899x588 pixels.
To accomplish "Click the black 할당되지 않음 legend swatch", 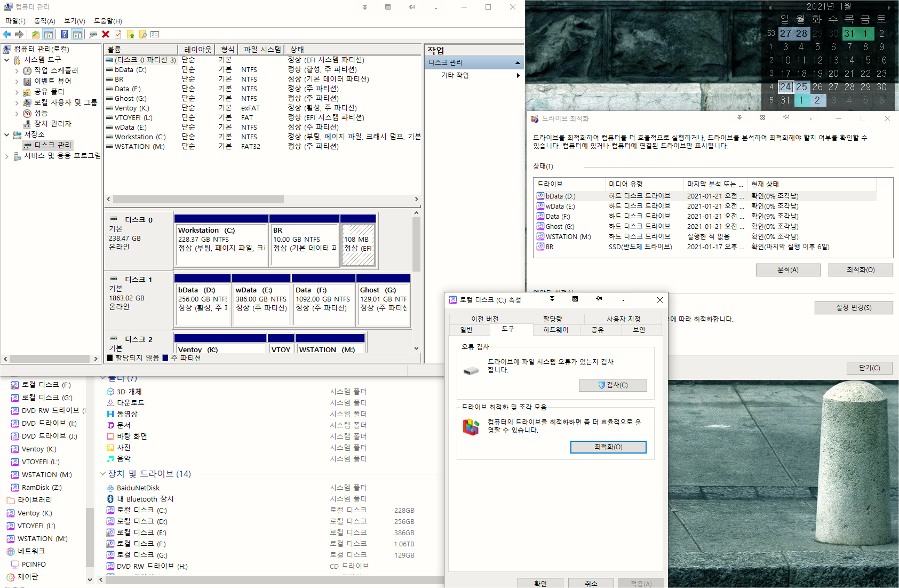I will click(x=110, y=358).
